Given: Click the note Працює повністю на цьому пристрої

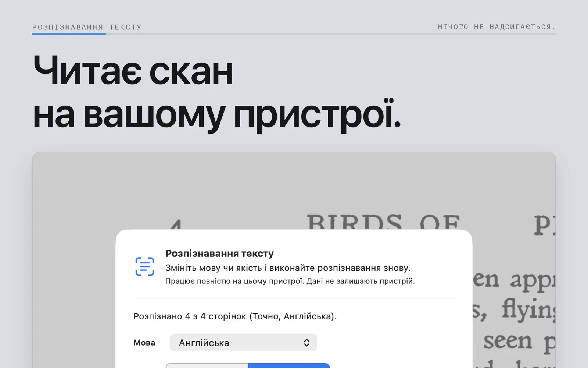Looking at the screenshot, I should pyautogui.click(x=234, y=281).
